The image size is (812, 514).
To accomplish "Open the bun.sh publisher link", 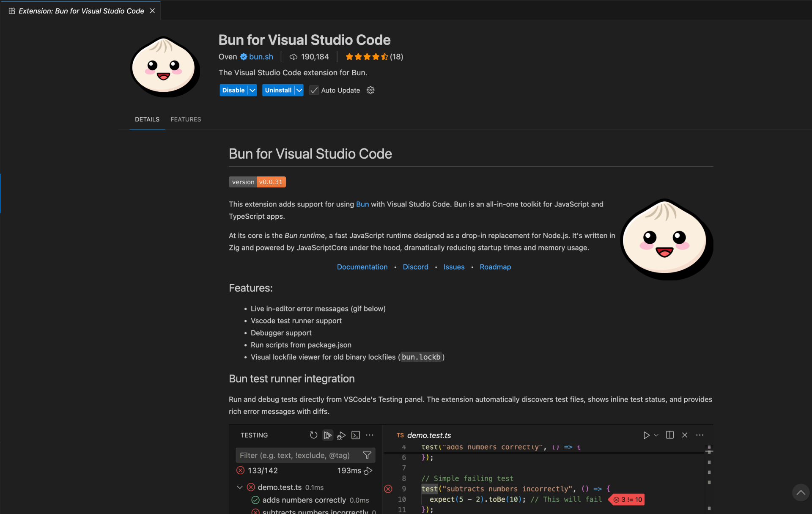I will click(261, 57).
